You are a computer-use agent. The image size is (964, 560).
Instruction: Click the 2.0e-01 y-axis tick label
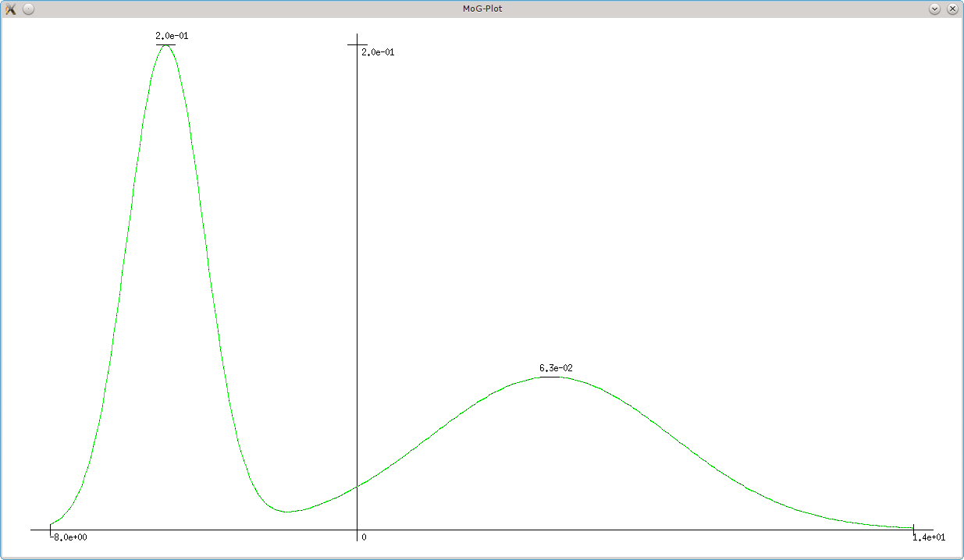pos(378,52)
